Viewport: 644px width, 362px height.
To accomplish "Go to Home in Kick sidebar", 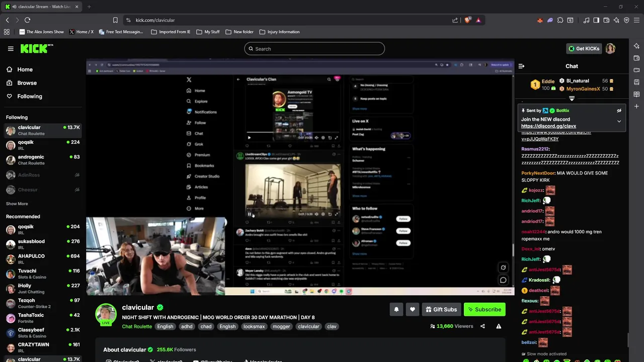I will [x=20, y=69].
